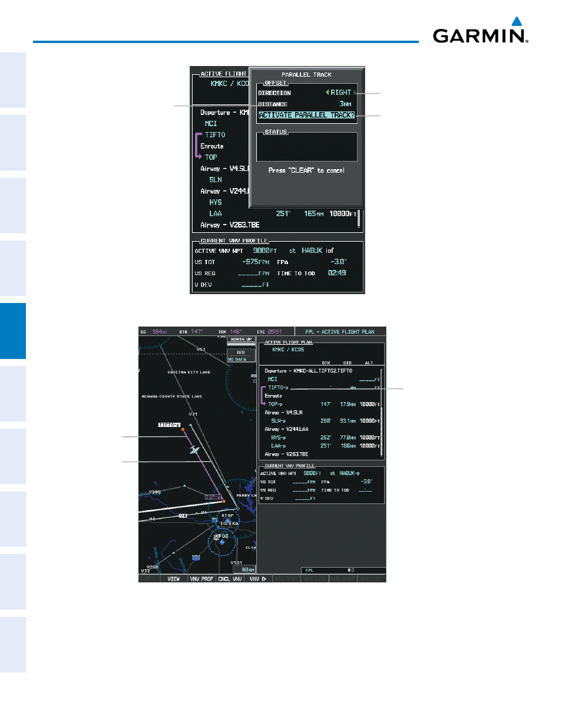562x728 pixels.
Task: Click the FPL - ACTIVE FLIGHT PLAN page title
Action: (340, 332)
